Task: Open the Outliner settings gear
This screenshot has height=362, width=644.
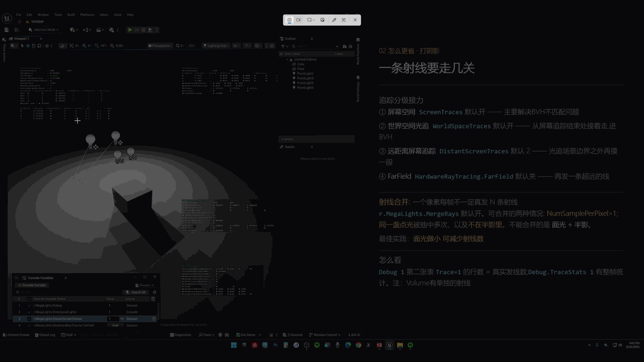Action: tap(351, 46)
